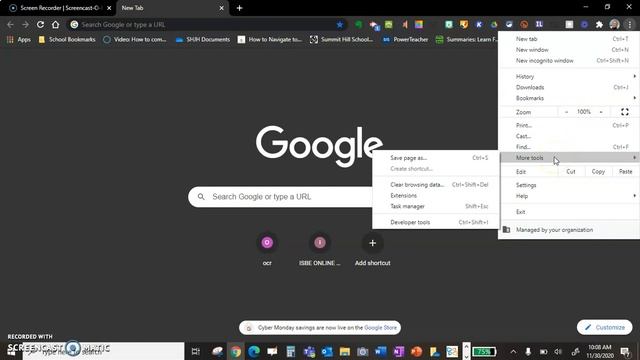Open the 'Summaries: Learn F...' bookmark

[x=467, y=40]
